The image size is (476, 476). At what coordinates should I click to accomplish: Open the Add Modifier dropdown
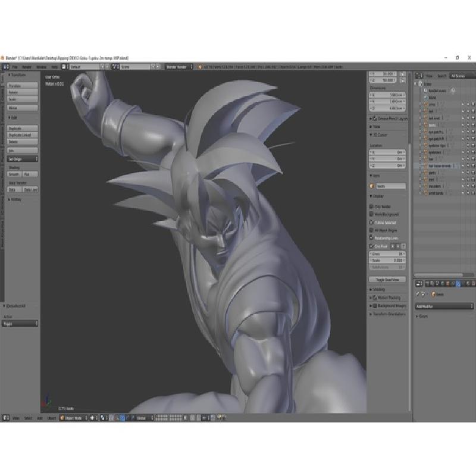[x=444, y=306]
